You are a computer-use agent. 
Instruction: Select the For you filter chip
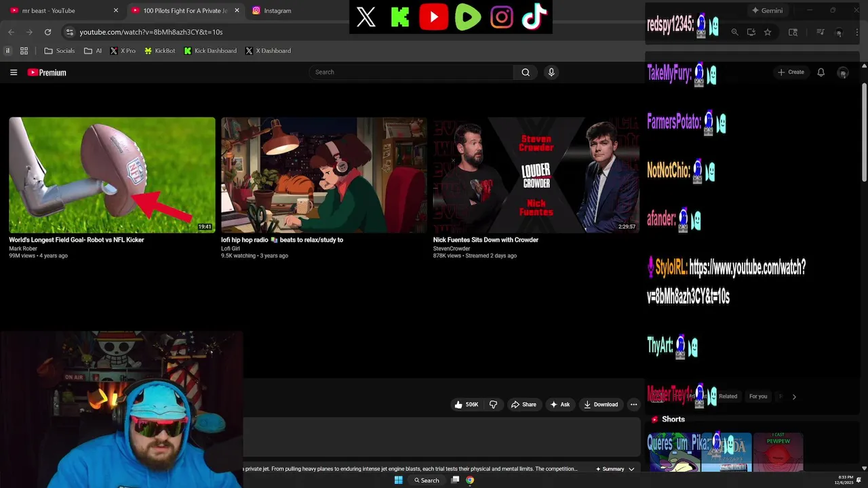click(x=758, y=396)
